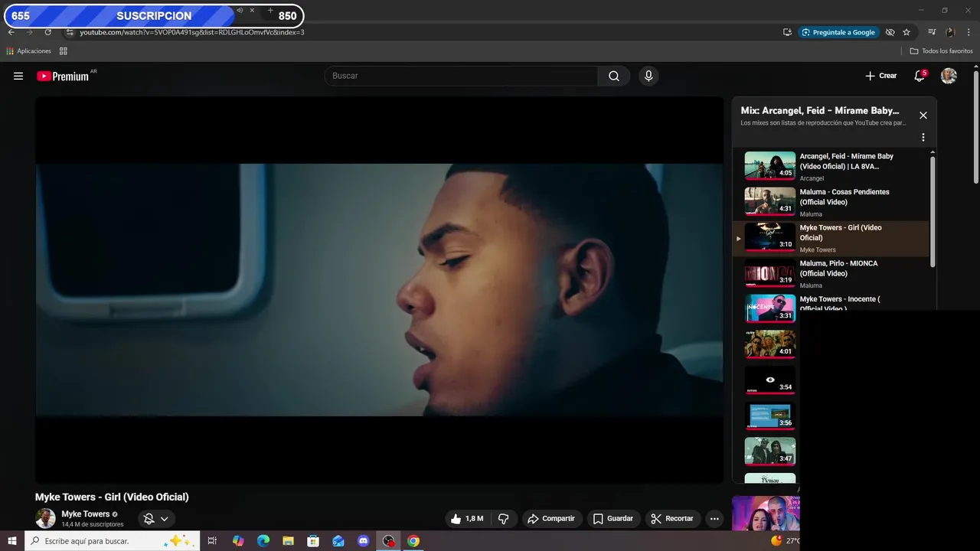This screenshot has height=551, width=980.
Task: Reload the page in Chrome
Action: coord(47,32)
